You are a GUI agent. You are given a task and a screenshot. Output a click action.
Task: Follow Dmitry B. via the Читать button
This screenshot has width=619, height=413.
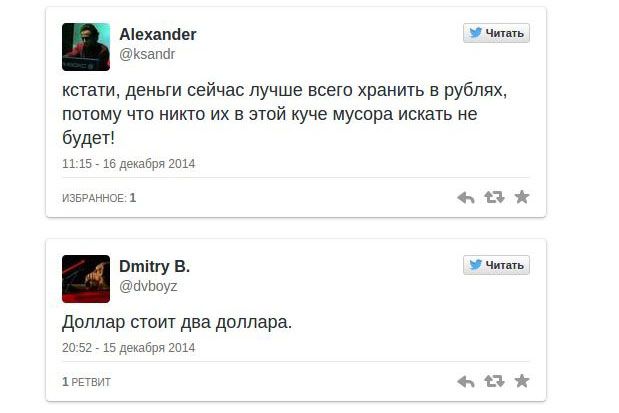[496, 265]
